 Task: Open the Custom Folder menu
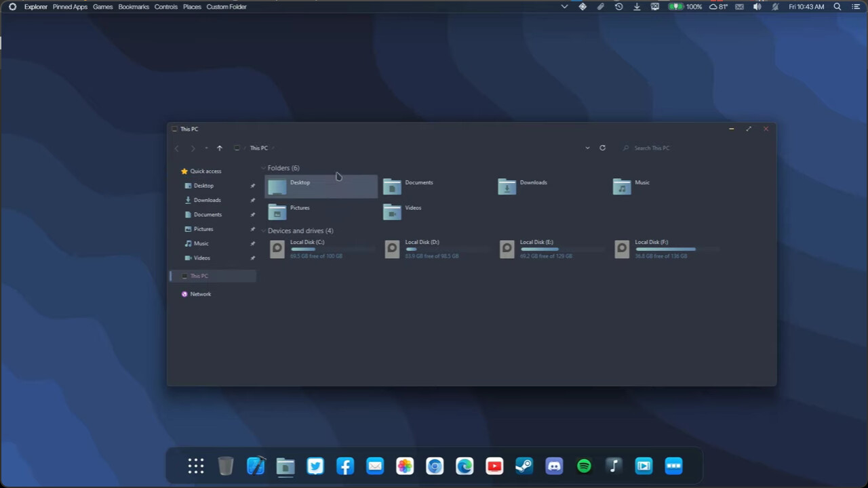[226, 7]
